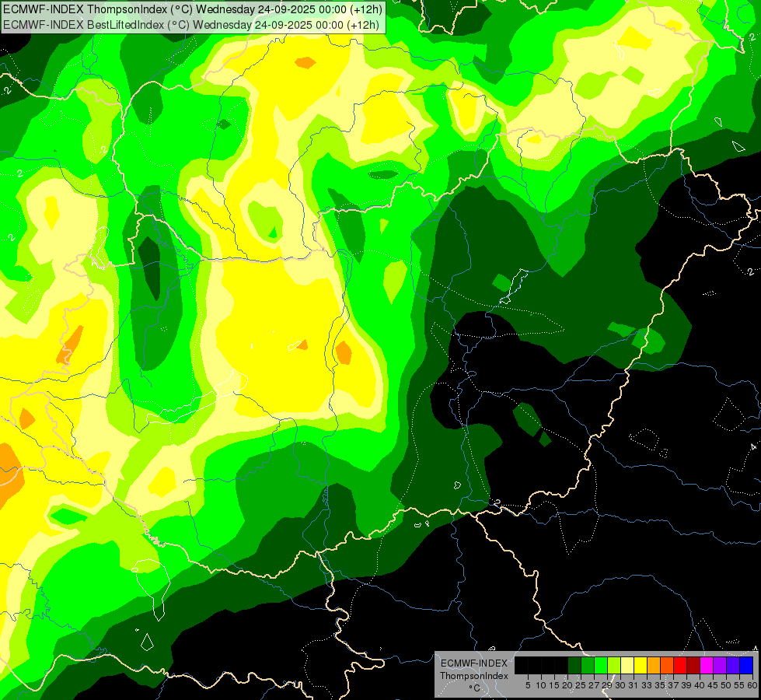Select the dark orange 35–37 legend swatch
The image size is (761, 700).
[667, 665]
